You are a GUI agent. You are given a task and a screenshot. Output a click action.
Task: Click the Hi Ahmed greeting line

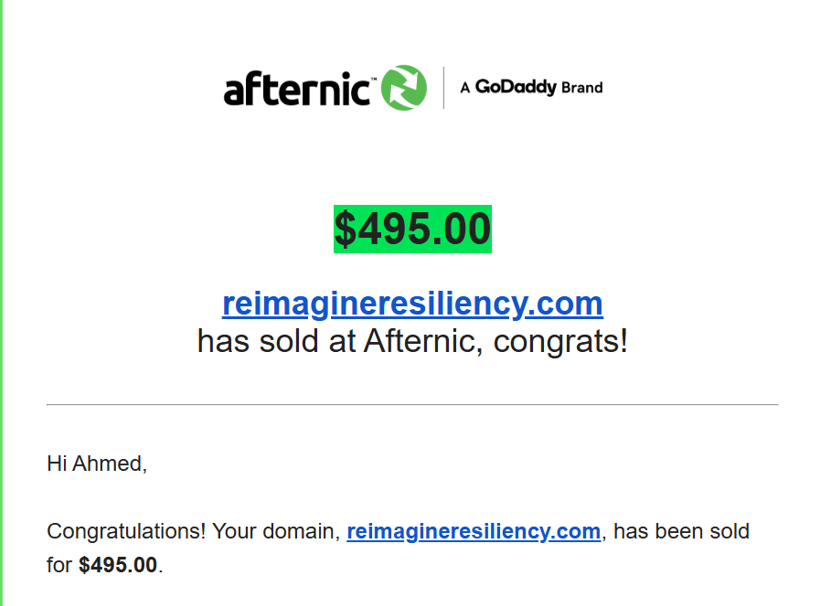tap(97, 463)
